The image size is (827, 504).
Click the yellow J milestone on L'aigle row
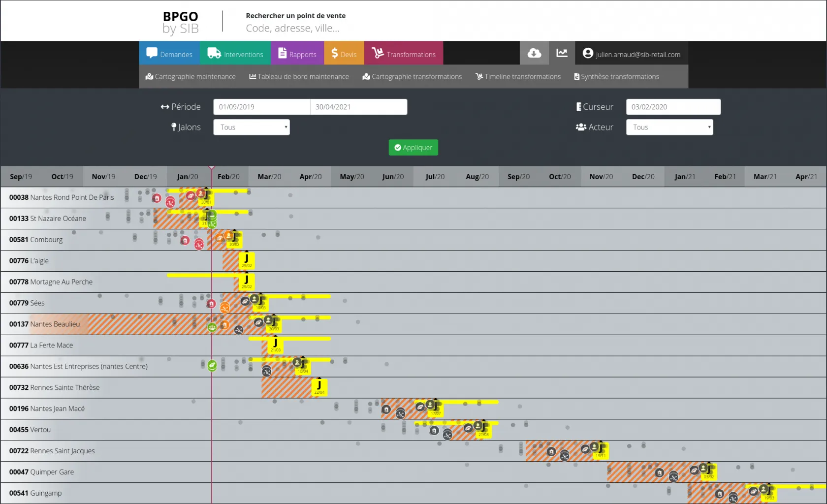tap(247, 260)
